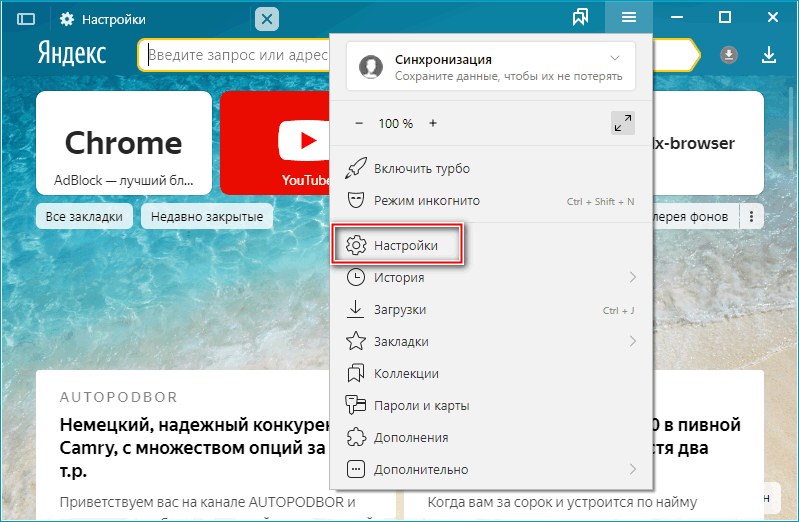
Task: Click Недавно закрытые button
Action: pos(207,217)
